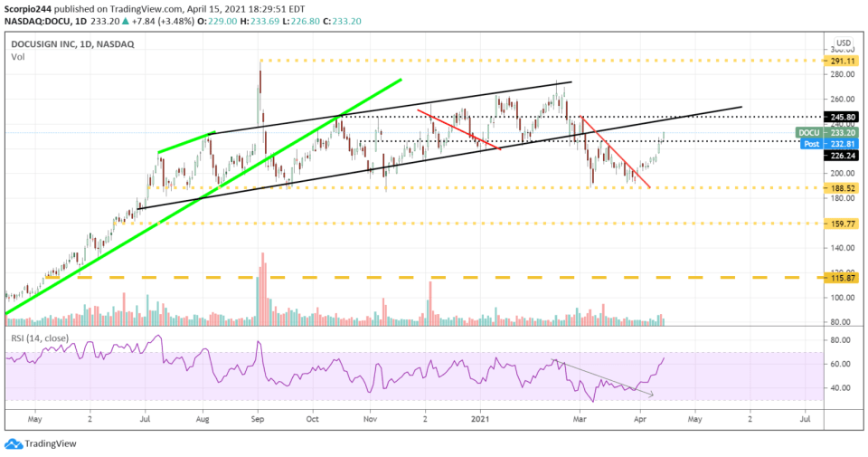868x457 pixels.
Task: Click the Aug label on time axis
Action: (203, 419)
